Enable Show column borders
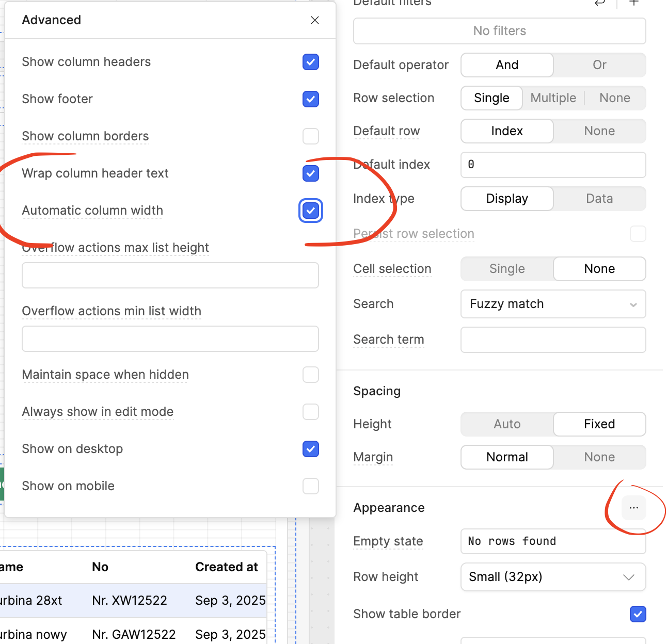Image resolution: width=667 pixels, height=644 pixels. pos(311,136)
